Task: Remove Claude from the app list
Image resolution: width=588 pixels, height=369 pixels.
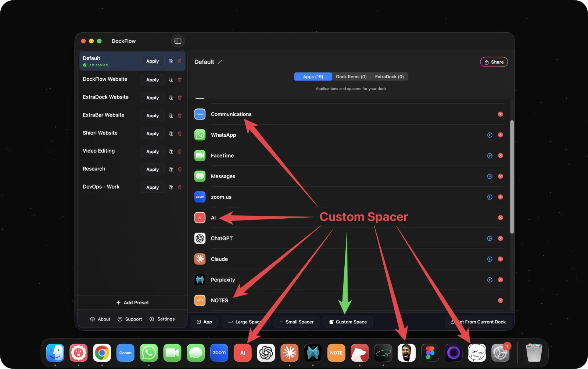Action: 500,259
